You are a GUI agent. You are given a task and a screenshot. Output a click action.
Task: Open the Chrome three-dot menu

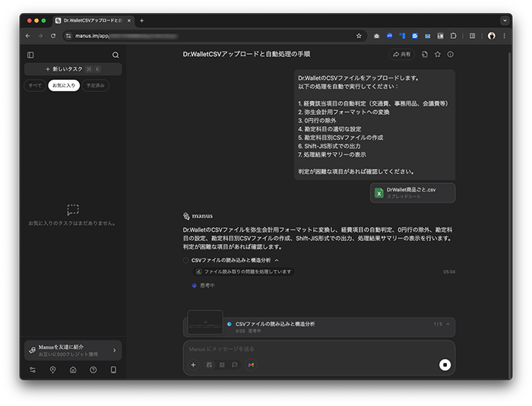[504, 36]
